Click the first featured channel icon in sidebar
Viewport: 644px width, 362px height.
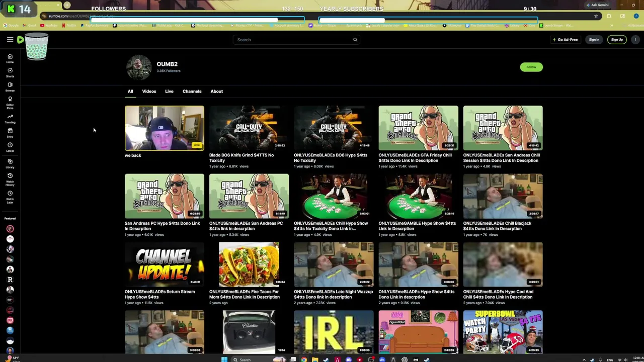[10, 229]
